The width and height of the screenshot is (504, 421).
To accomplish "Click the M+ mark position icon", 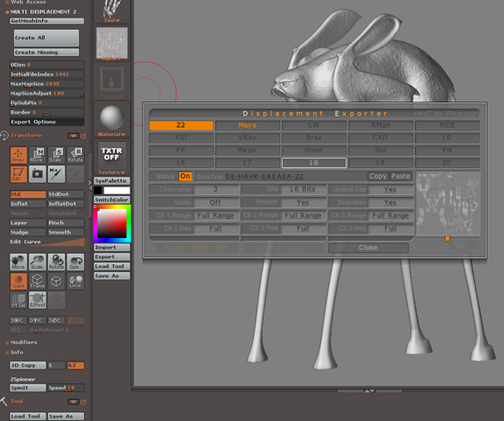I will click(x=56, y=174).
